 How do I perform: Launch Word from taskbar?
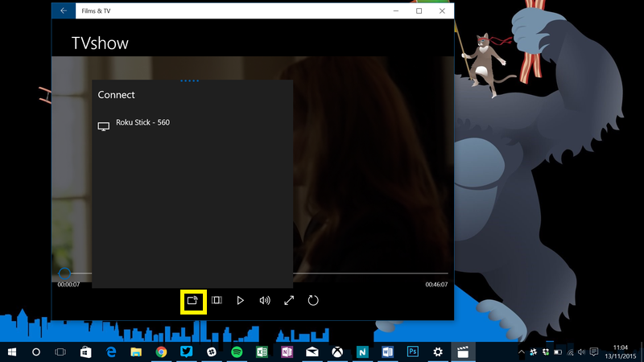pyautogui.click(x=387, y=352)
